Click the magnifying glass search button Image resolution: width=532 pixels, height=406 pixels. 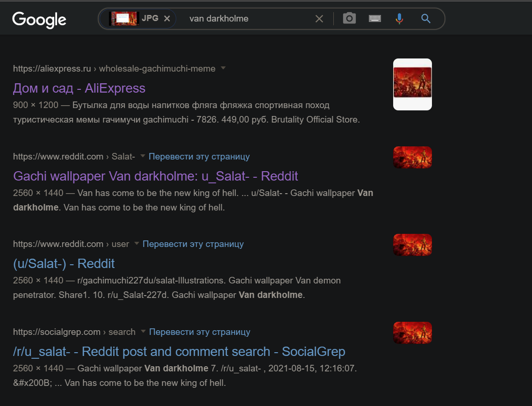click(426, 19)
